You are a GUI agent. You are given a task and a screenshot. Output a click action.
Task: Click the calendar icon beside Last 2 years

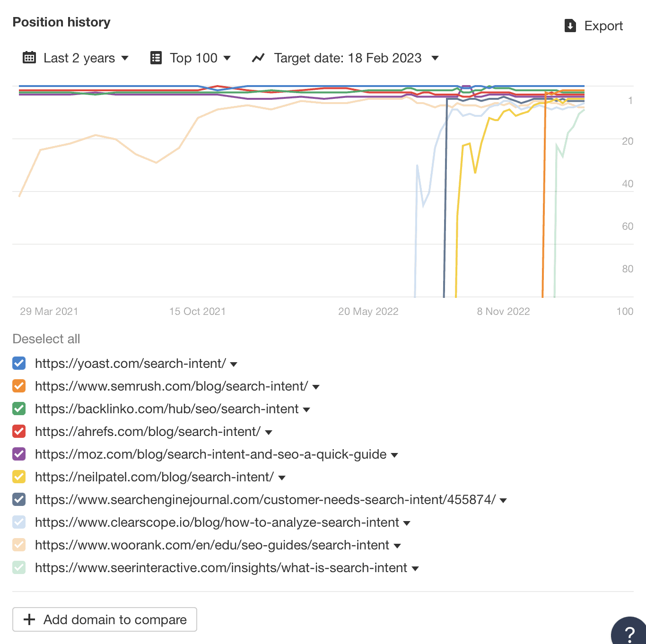coord(29,58)
